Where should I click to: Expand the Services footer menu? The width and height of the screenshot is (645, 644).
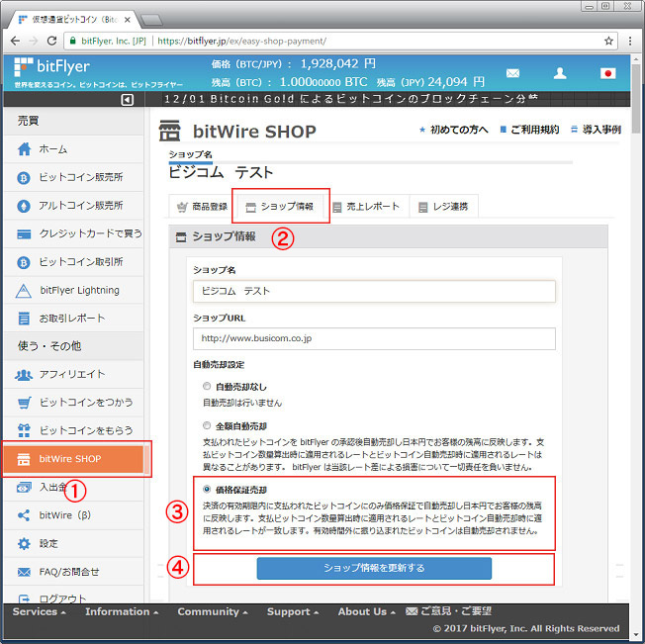pos(40,611)
